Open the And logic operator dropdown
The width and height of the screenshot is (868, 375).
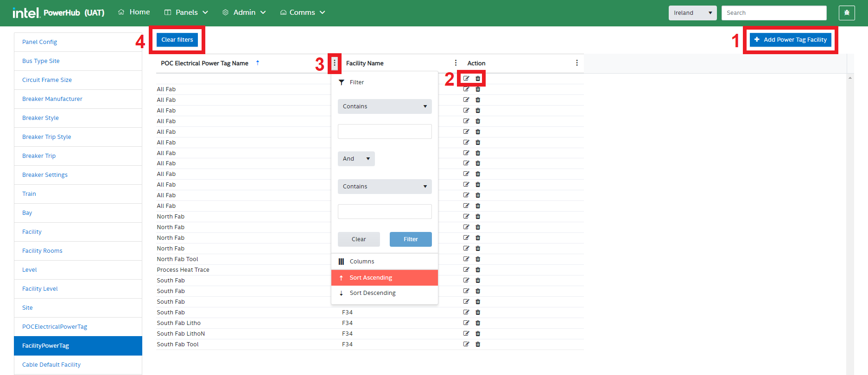(356, 159)
